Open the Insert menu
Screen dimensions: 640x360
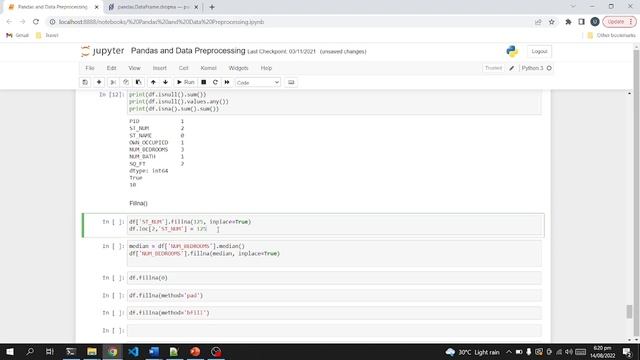pyautogui.click(x=160, y=68)
